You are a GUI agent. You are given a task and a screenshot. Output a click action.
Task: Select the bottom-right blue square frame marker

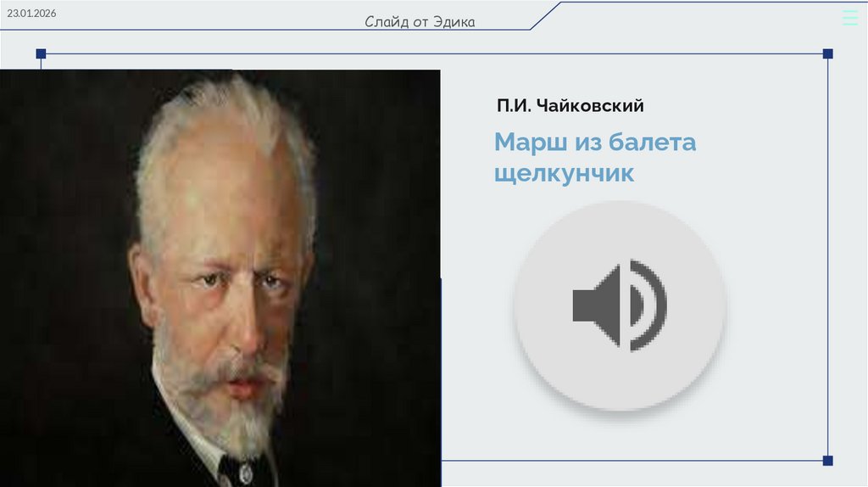coord(827,461)
